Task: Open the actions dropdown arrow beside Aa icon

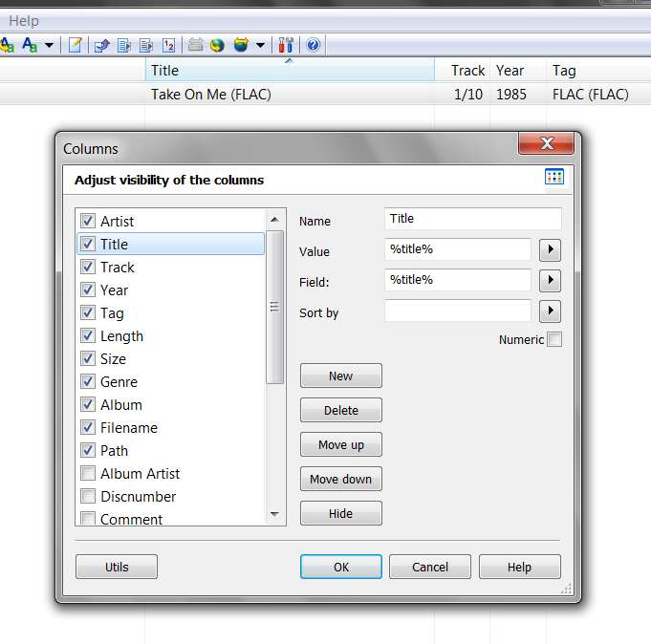Action: [x=49, y=45]
